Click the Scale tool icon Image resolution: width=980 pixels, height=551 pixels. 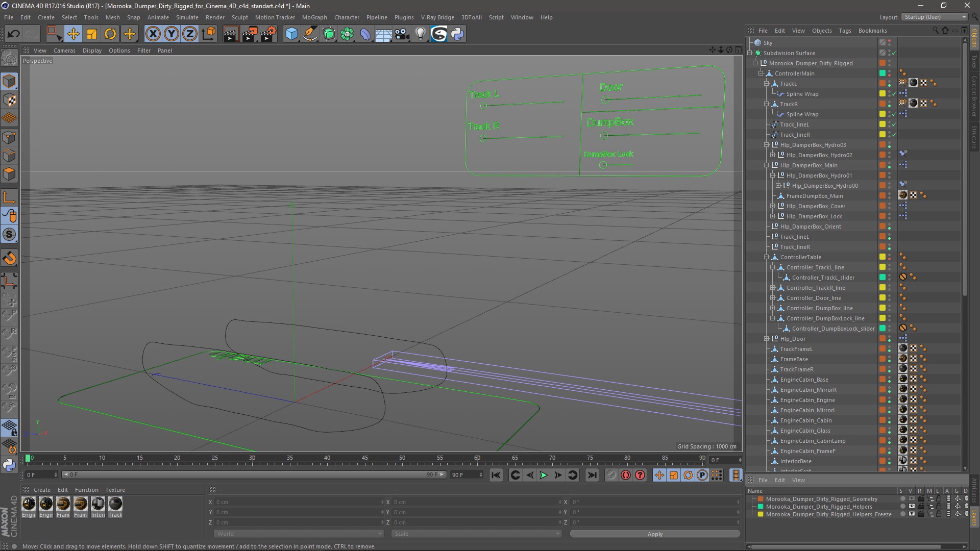click(92, 34)
